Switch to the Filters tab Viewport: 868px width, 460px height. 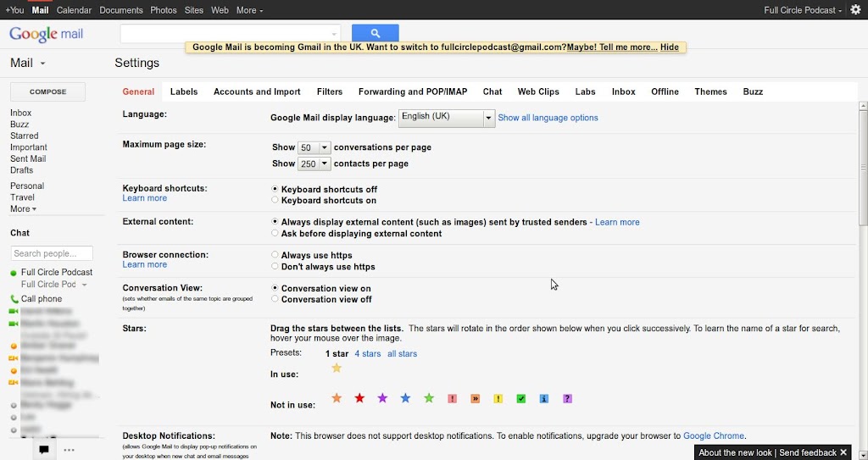(330, 91)
